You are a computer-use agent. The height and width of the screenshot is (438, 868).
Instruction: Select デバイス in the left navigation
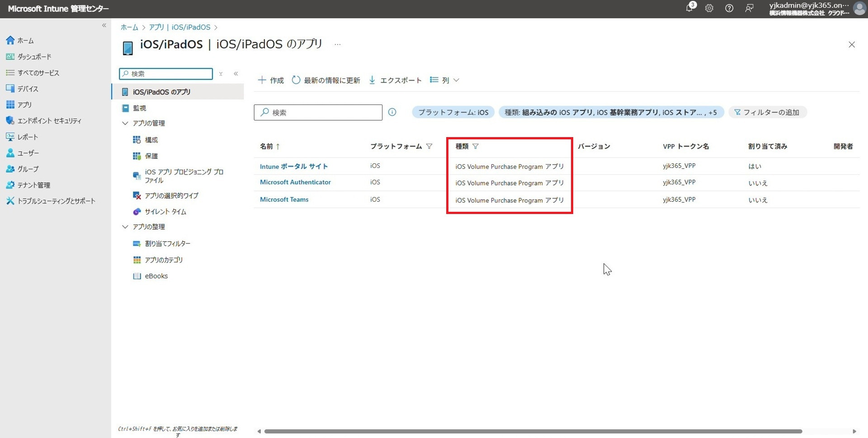point(28,89)
